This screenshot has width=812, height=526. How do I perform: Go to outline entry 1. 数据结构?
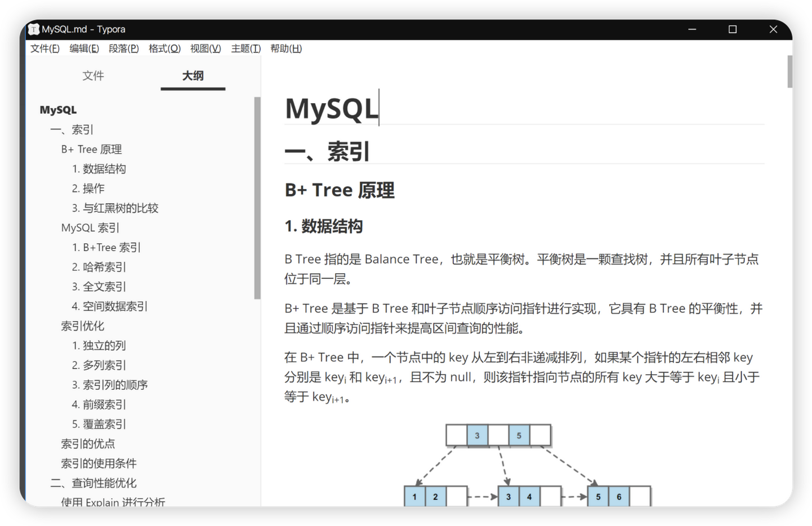[99, 169]
